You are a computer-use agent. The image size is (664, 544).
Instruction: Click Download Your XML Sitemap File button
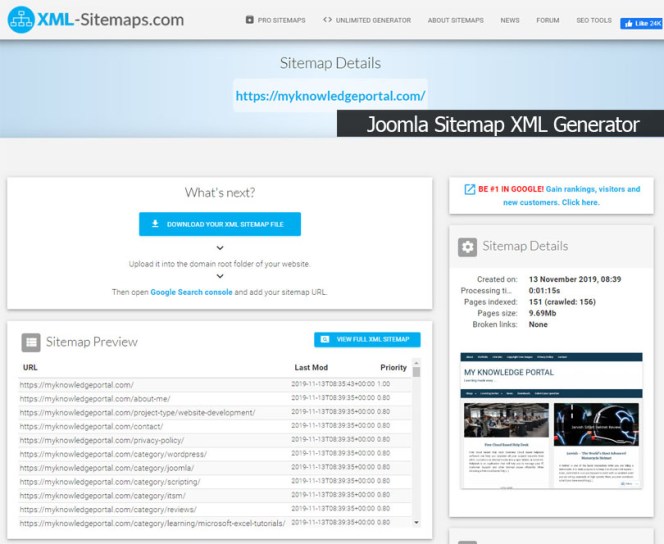[x=220, y=224]
